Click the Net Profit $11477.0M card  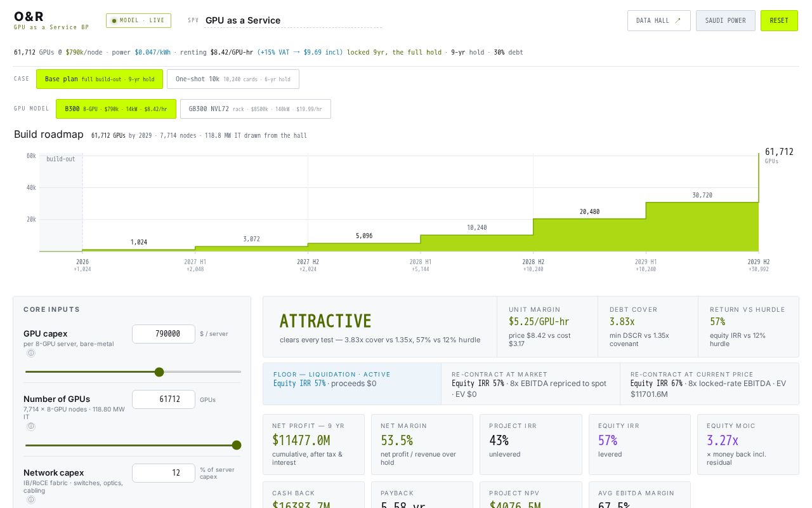coord(313,444)
